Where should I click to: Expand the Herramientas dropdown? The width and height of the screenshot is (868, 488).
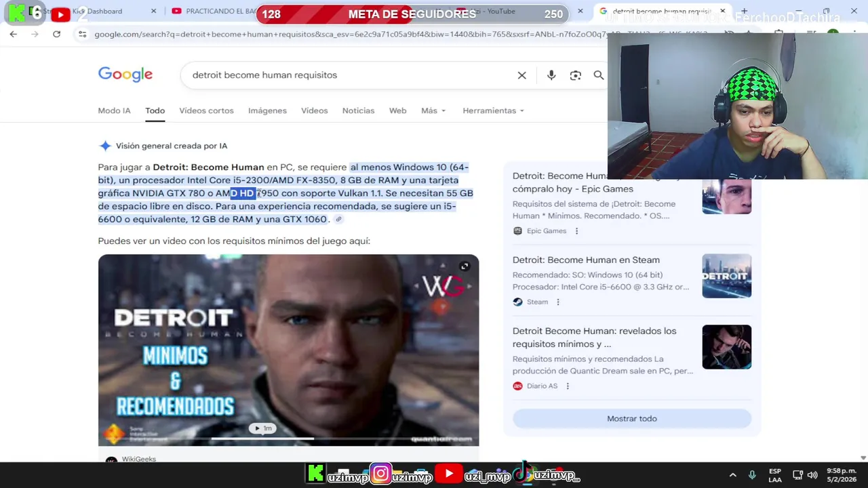(x=493, y=110)
